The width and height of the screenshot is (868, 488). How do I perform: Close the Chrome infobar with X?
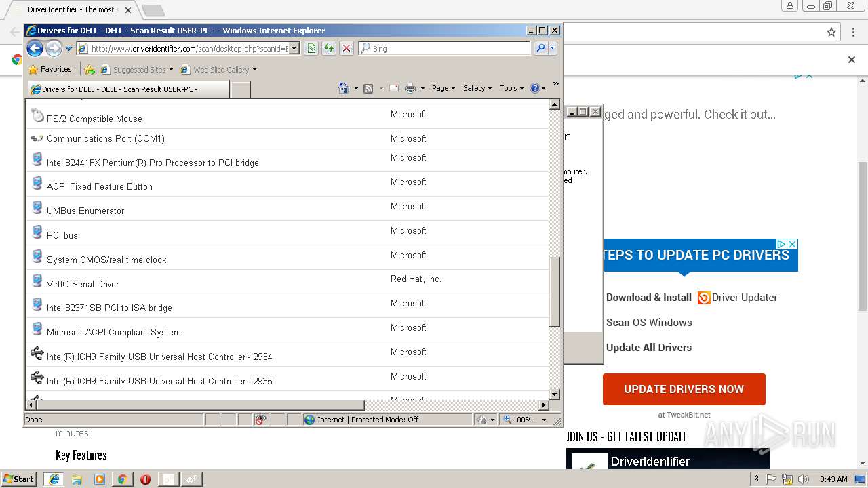852,60
